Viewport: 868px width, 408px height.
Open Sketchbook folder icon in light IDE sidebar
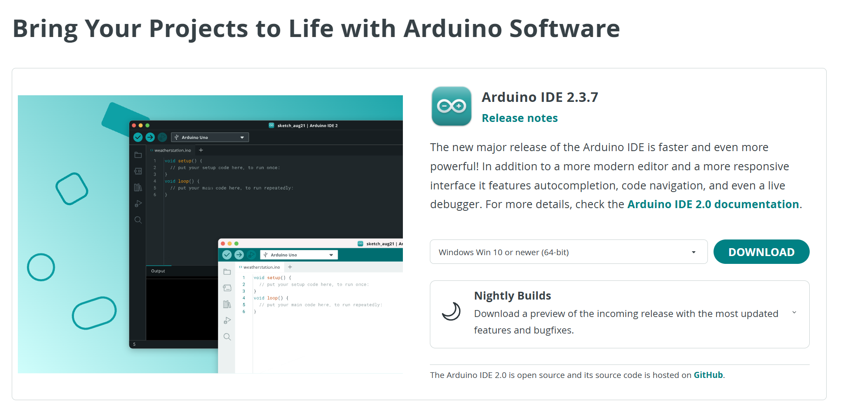pos(227,272)
